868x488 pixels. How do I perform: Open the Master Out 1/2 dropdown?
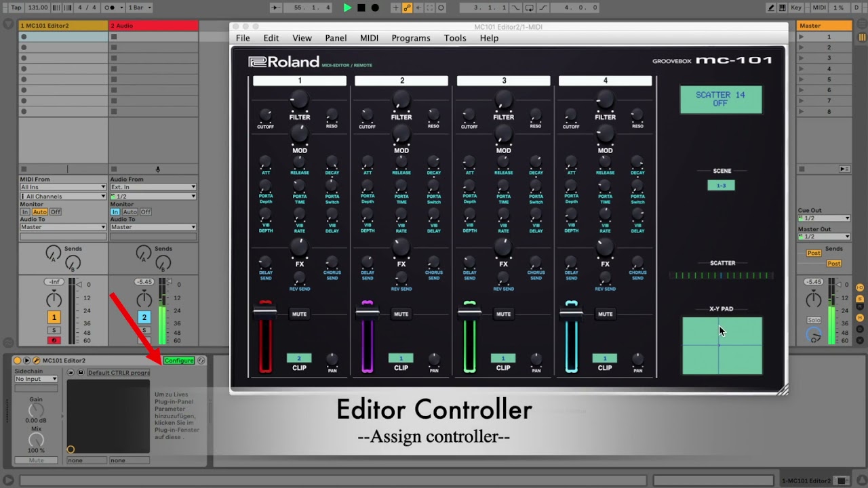point(824,237)
